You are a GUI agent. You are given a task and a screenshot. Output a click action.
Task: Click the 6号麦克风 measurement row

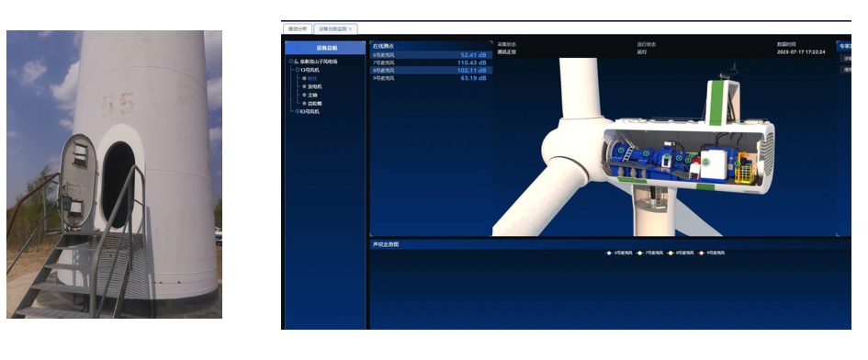[x=431, y=55]
